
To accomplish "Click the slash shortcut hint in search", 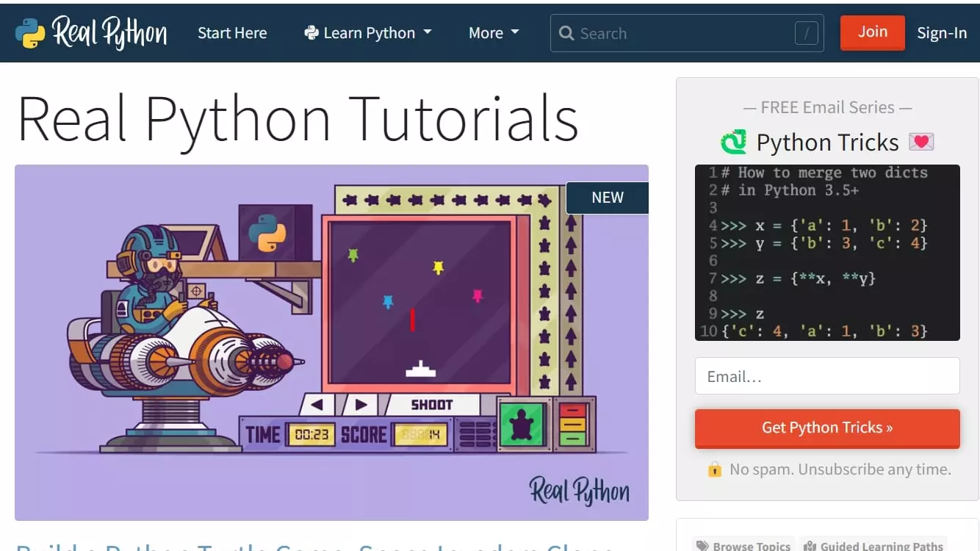I will pos(807,33).
